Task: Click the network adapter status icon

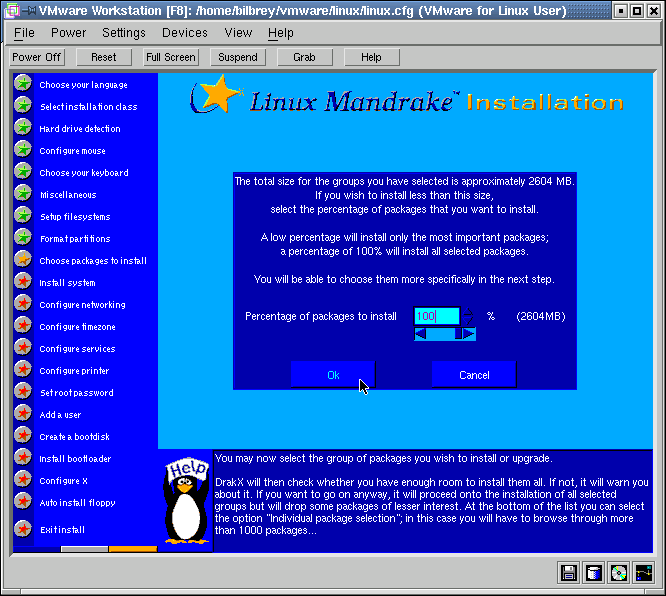Action: (x=644, y=573)
